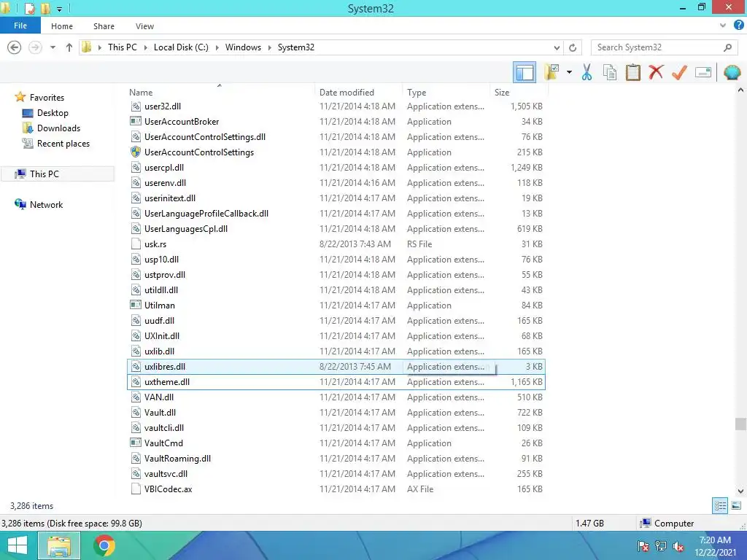Delete using the red X icon

click(x=656, y=72)
